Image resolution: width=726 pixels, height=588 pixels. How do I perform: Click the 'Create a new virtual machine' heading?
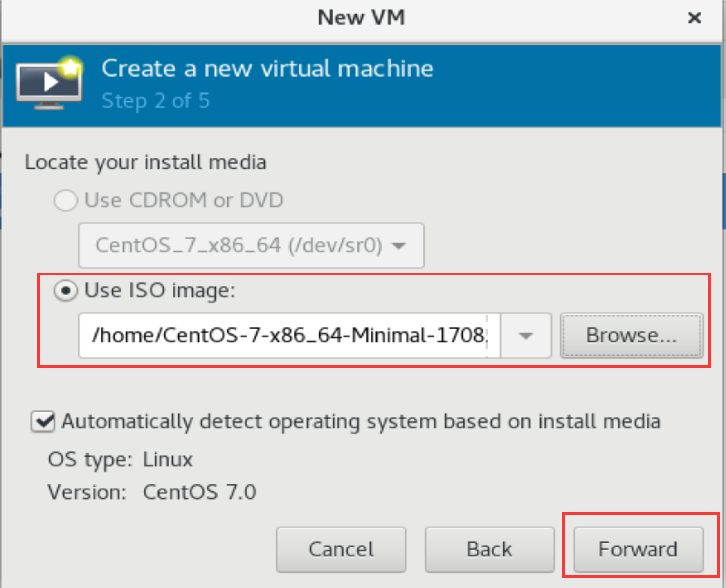tap(267, 68)
